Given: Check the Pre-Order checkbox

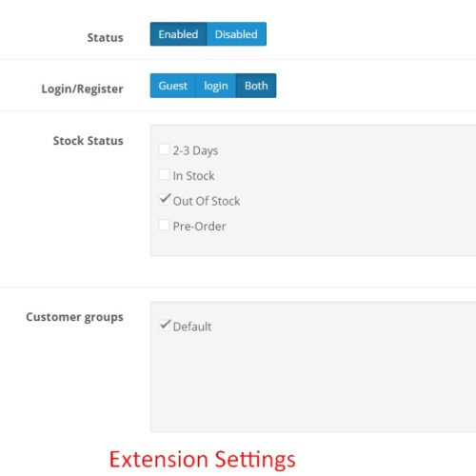Looking at the screenshot, I should [164, 225].
